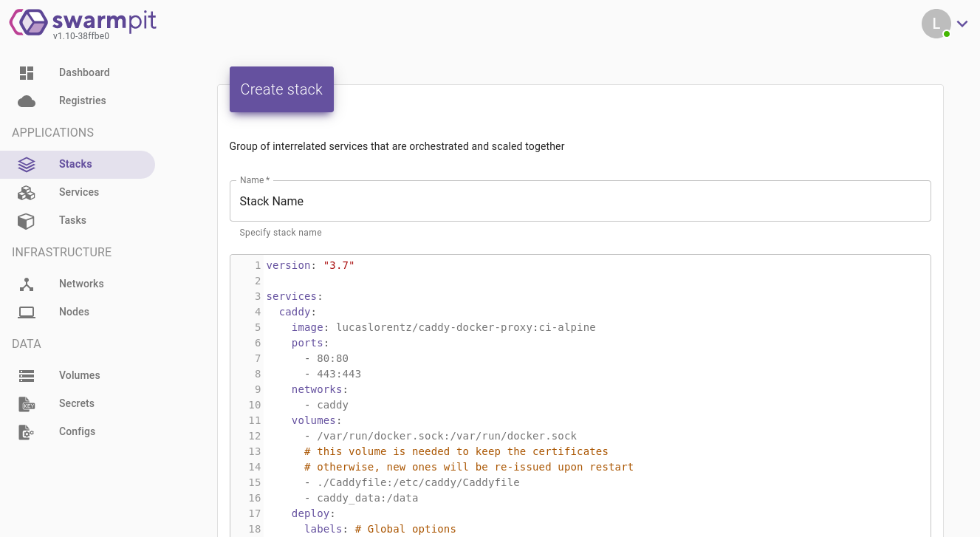The height and width of the screenshot is (537, 980).
Task: Open the user account dropdown chevron
Action: point(962,24)
